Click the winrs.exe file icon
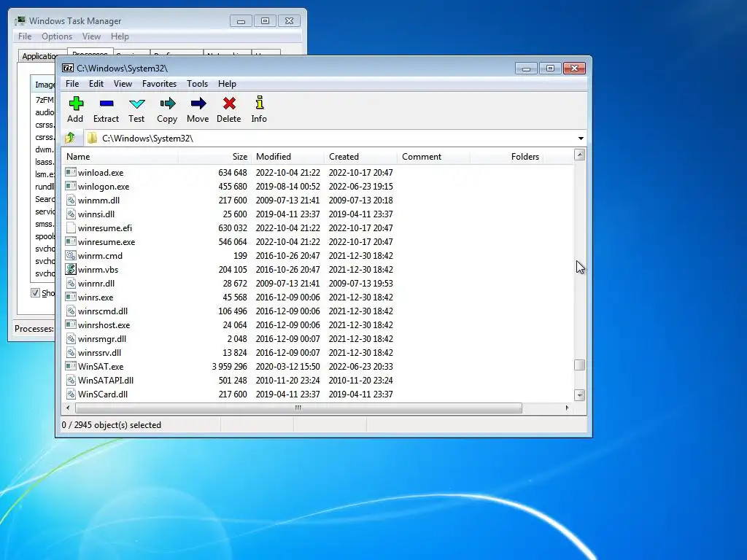The image size is (747, 560). [71, 297]
